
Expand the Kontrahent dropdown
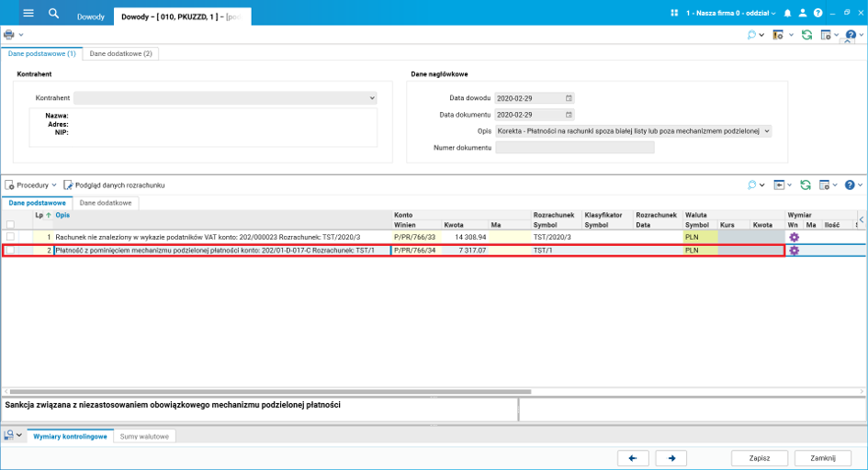coord(372,98)
